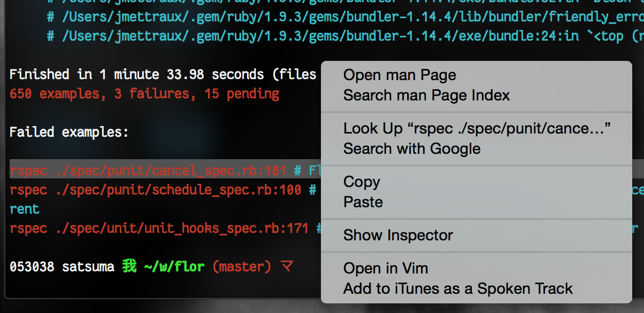Screen dimensions: 644x313
Task: Click the 'Failed examples:' heading text
Action: (69, 132)
